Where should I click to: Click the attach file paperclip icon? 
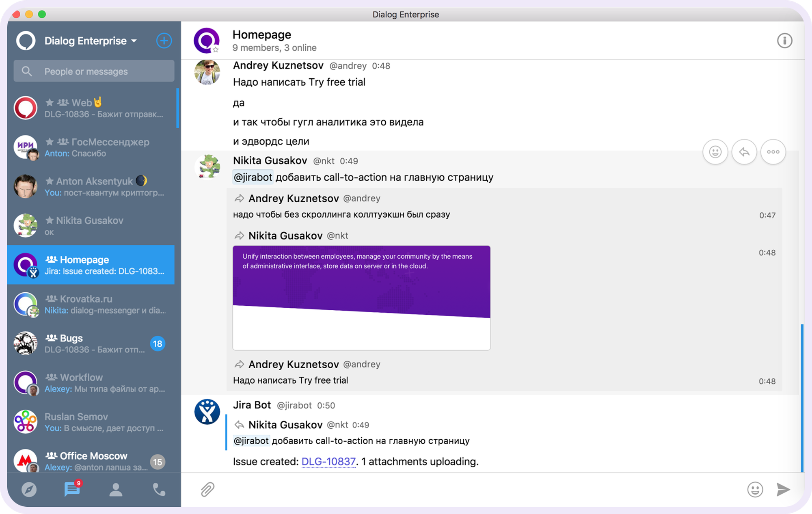(207, 490)
